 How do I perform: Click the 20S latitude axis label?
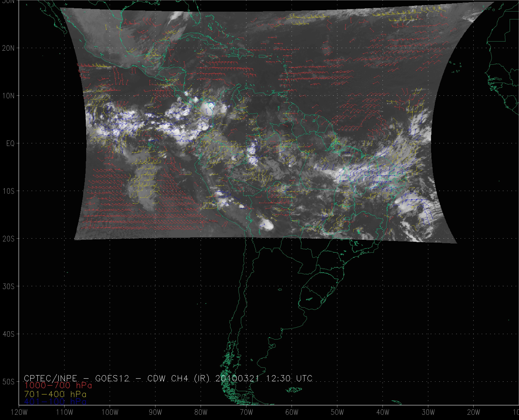[8, 239]
